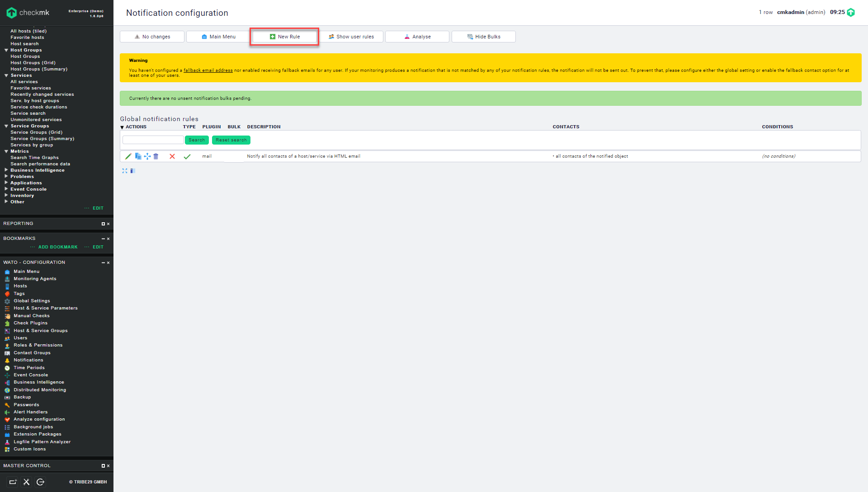Collapse the Host Groups views section
The height and width of the screenshot is (492, 868).
click(6, 50)
